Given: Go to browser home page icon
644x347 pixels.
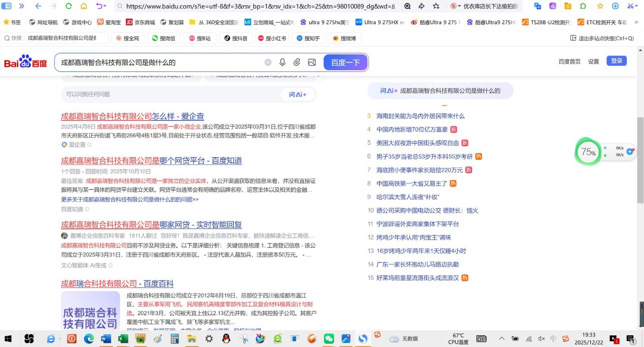Looking at the screenshot, I should click(x=84, y=6).
